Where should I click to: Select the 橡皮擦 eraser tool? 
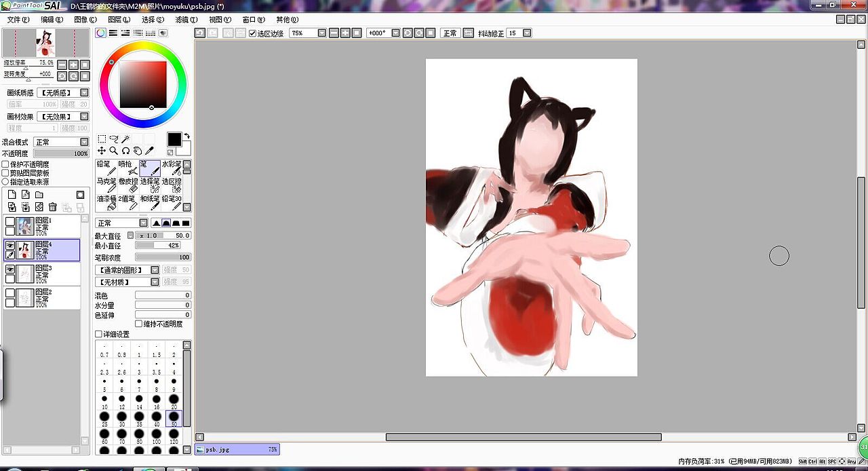click(127, 185)
